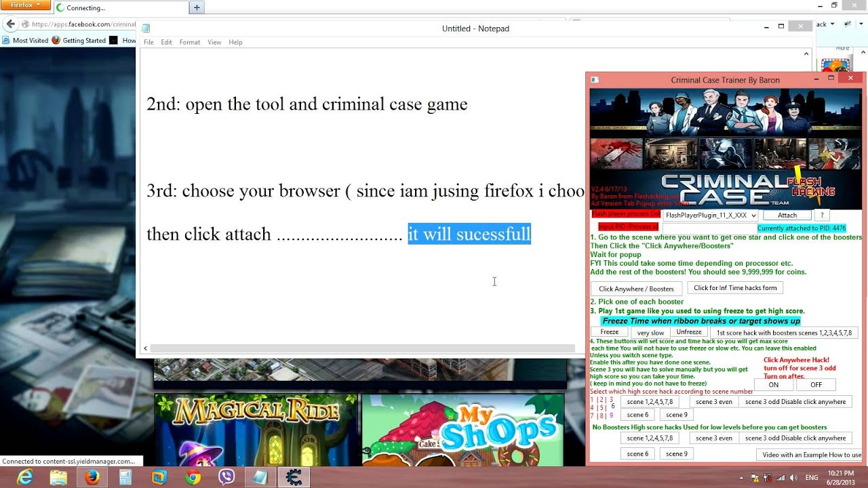The width and height of the screenshot is (868, 488).
Task: Click scene 6 in boosters hack section
Action: 637,415
